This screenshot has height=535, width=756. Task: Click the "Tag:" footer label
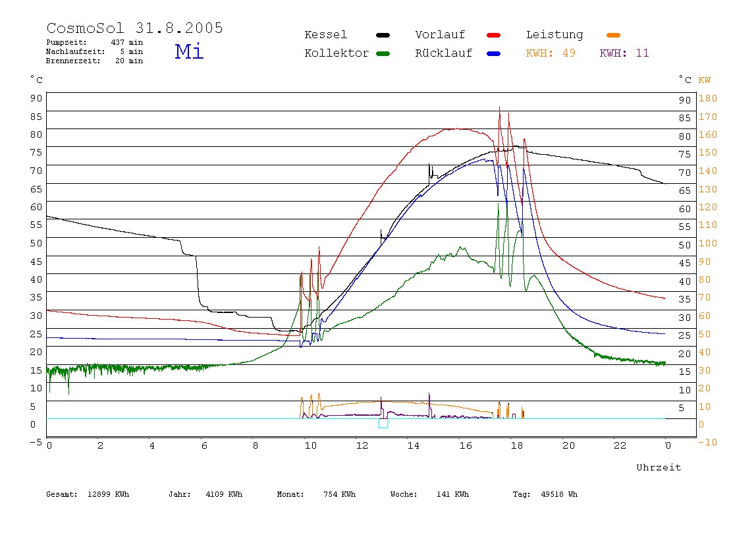click(521, 494)
